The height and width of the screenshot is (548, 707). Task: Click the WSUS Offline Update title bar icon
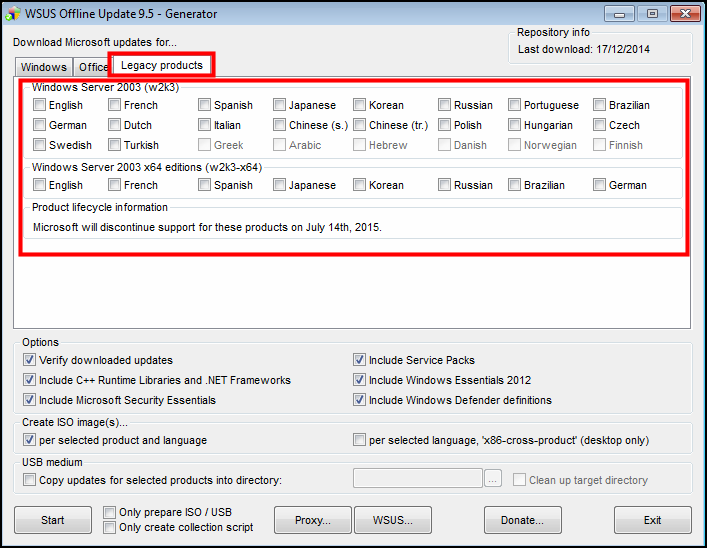point(13,14)
